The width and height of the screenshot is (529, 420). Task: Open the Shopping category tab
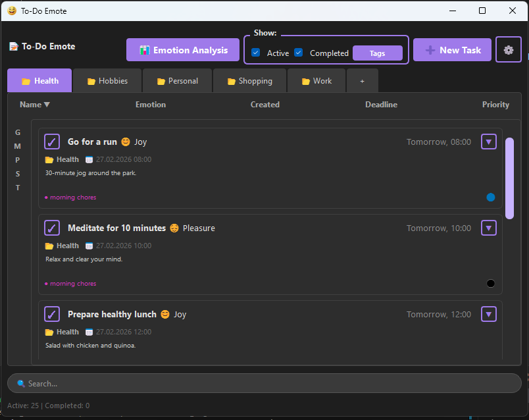click(x=249, y=80)
